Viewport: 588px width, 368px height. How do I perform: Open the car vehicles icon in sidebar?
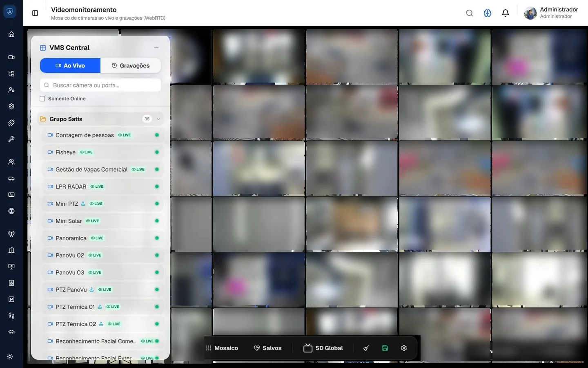(x=11, y=178)
